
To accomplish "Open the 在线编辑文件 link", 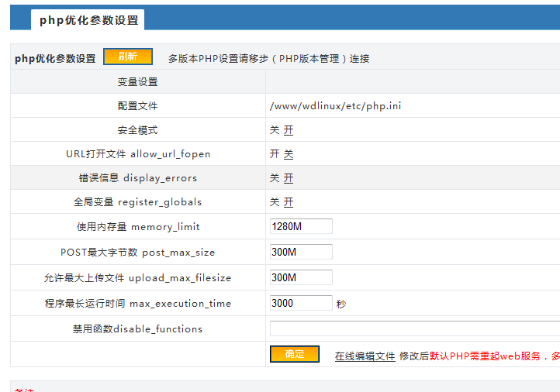I will (x=365, y=356).
